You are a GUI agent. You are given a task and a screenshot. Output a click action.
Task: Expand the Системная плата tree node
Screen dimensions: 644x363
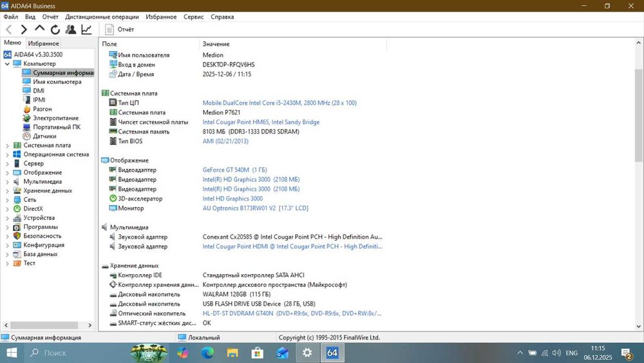click(x=7, y=145)
